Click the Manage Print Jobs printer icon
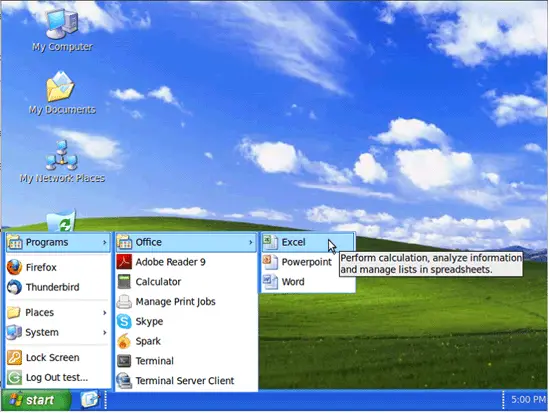Viewport: 550px width, 413px height. (x=124, y=301)
